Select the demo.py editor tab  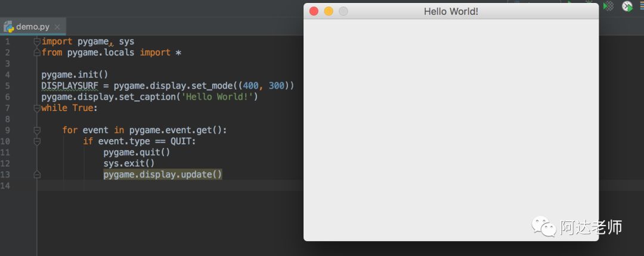[32, 27]
